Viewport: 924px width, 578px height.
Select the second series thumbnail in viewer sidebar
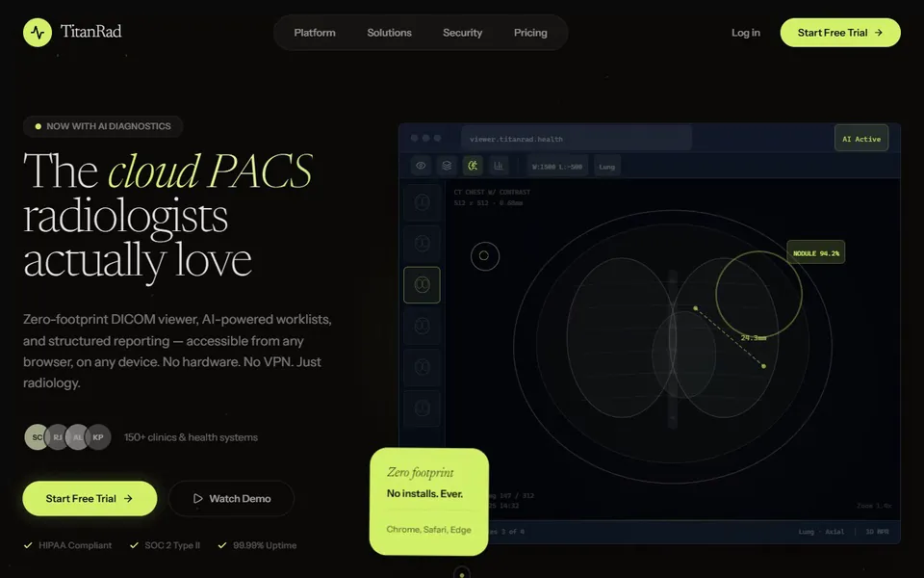click(422, 244)
